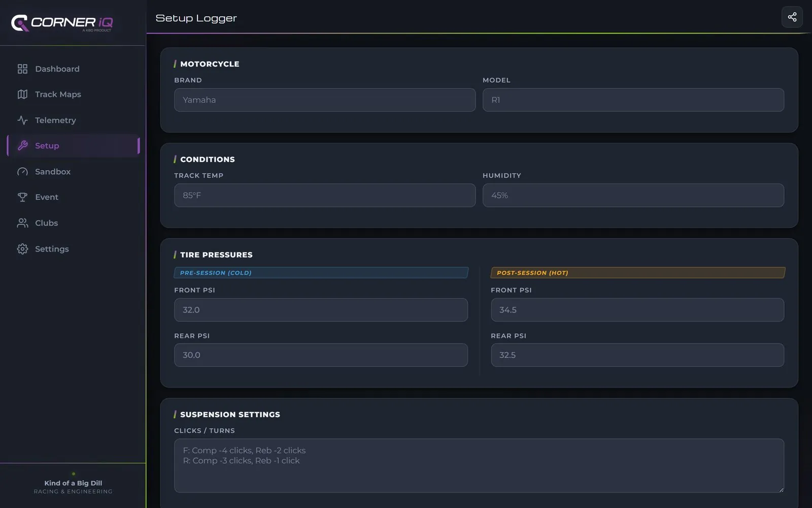Click the "PRE-SESSION (COLD)" label
The height and width of the screenshot is (508, 812).
tap(216, 273)
